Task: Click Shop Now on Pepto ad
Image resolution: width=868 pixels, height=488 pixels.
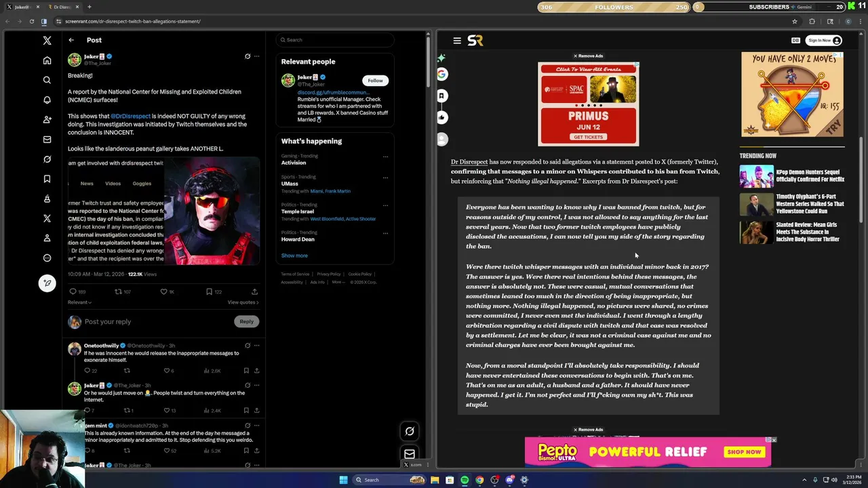Action: 745,452
